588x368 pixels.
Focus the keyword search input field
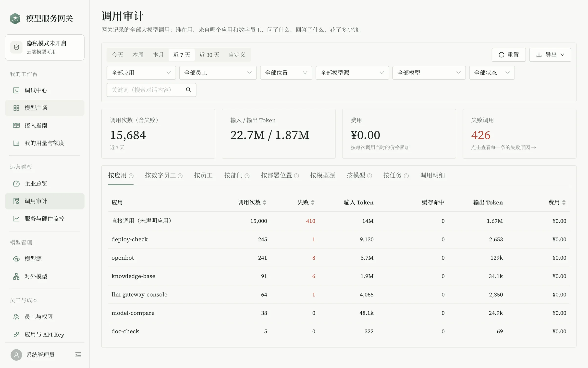pos(147,90)
